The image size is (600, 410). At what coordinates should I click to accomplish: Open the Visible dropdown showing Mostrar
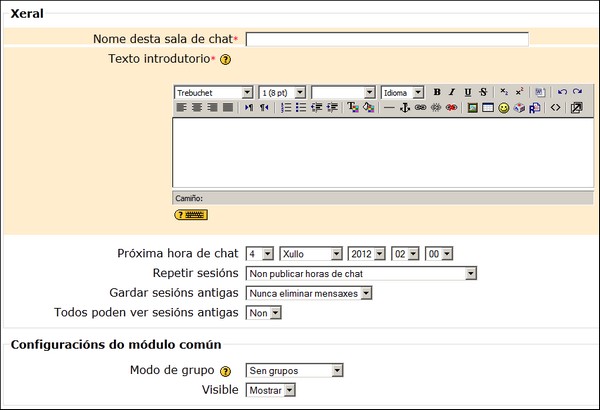tap(271, 390)
